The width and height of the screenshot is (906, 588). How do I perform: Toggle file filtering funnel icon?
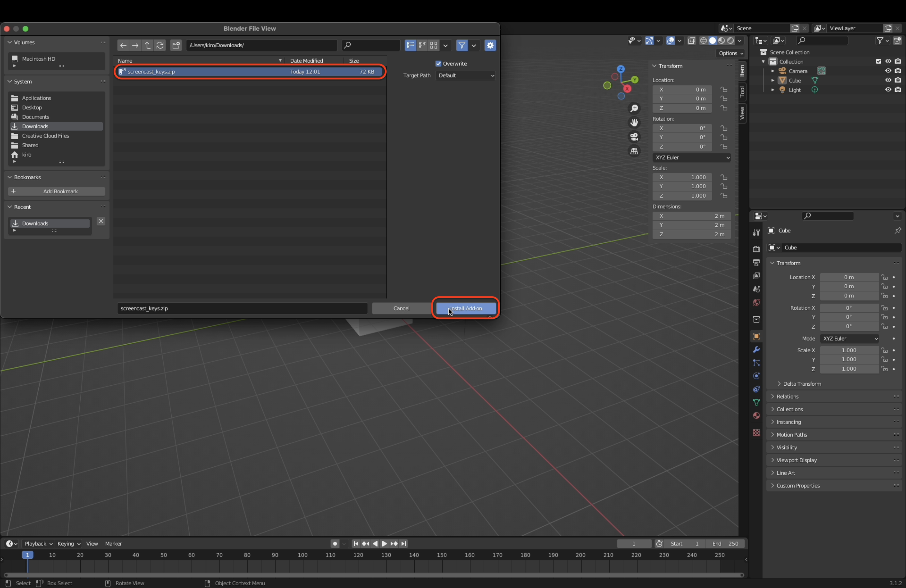pos(462,45)
